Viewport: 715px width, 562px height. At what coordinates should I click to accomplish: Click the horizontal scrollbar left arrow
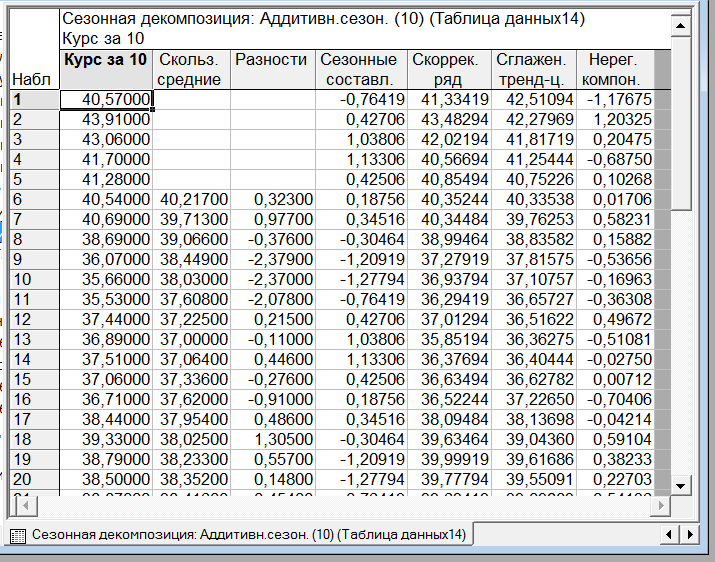26,505
